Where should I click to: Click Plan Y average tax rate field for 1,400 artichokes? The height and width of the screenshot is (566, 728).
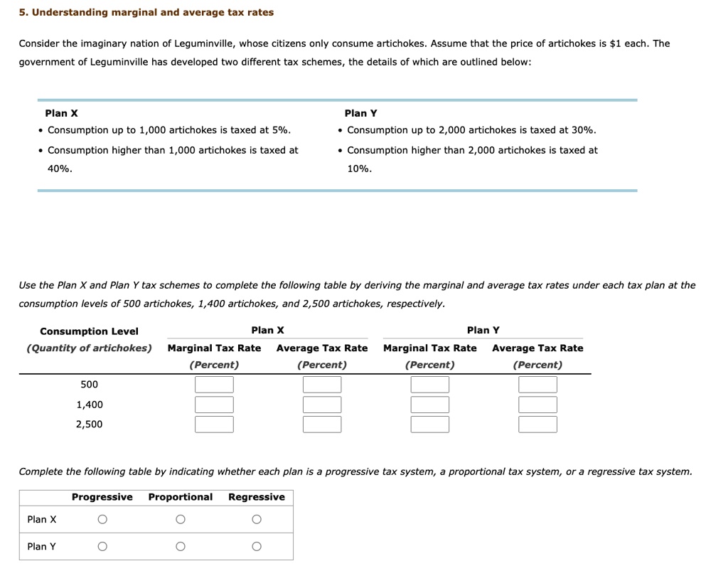tap(538, 404)
